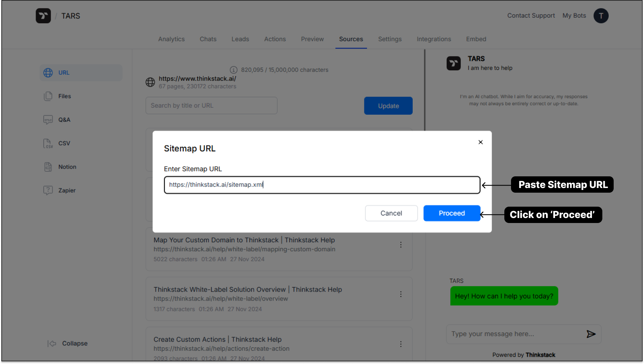
Task: Click the Update button
Action: click(388, 106)
